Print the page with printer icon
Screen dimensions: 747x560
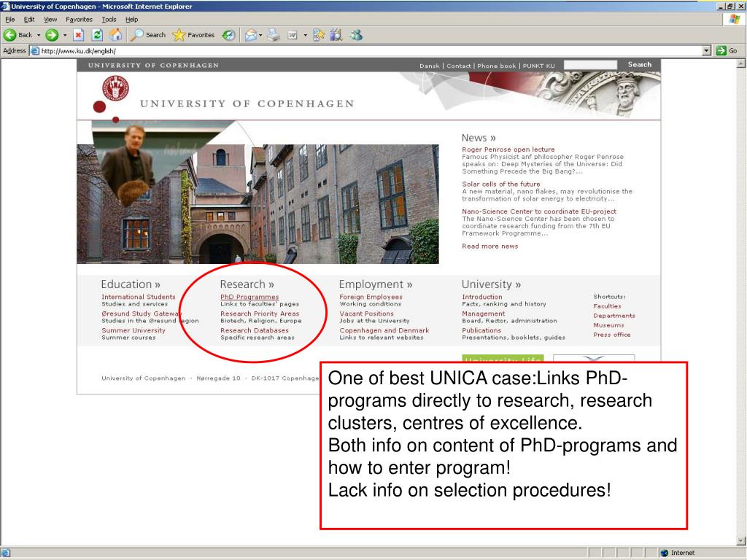point(274,35)
